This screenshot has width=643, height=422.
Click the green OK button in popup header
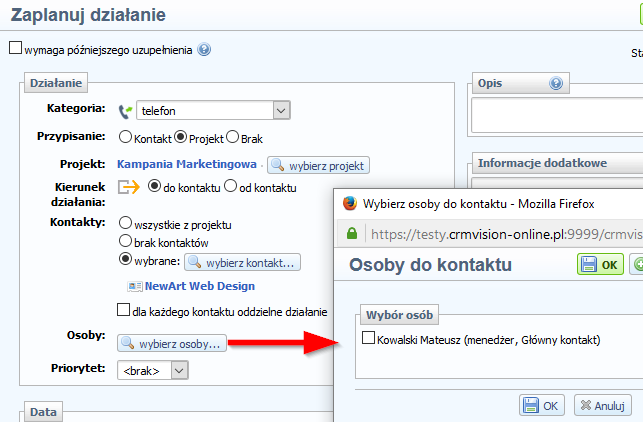599,264
